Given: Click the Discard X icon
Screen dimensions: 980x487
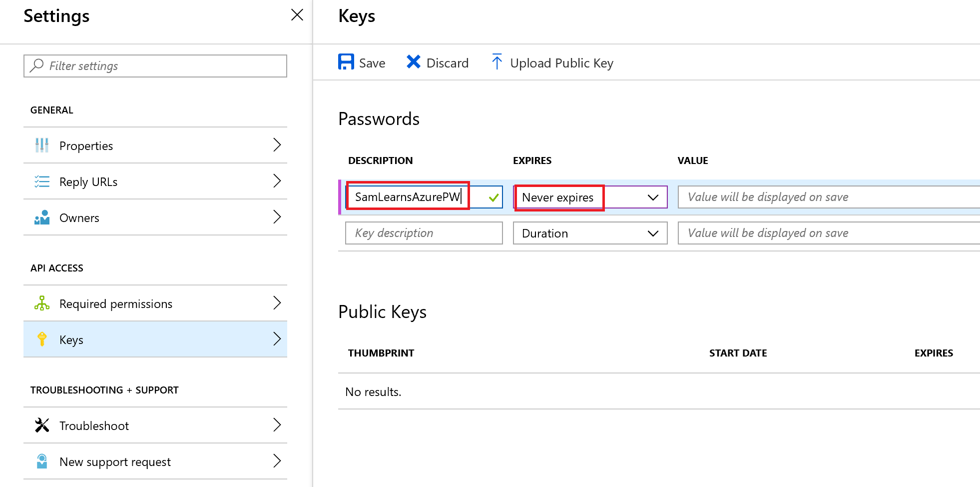Looking at the screenshot, I should [413, 62].
